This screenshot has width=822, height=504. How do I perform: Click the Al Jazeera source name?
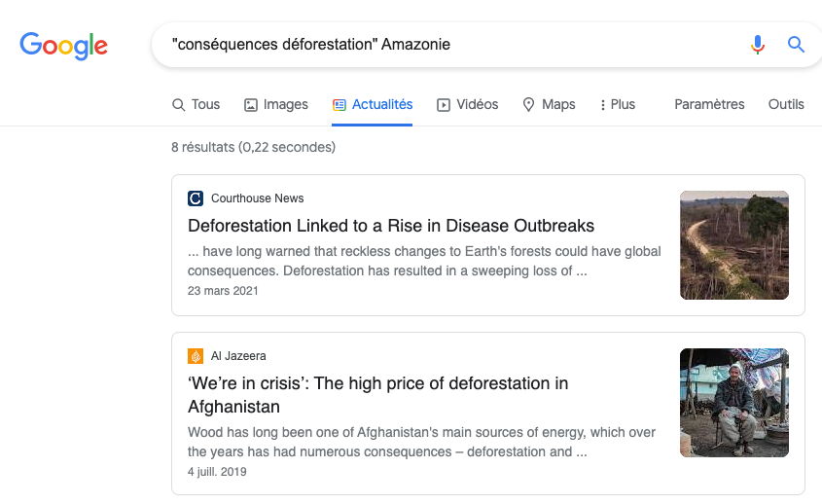(x=238, y=356)
